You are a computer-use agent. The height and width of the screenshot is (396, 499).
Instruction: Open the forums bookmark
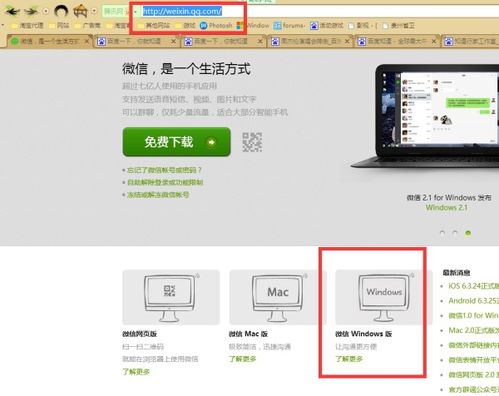tap(289, 25)
